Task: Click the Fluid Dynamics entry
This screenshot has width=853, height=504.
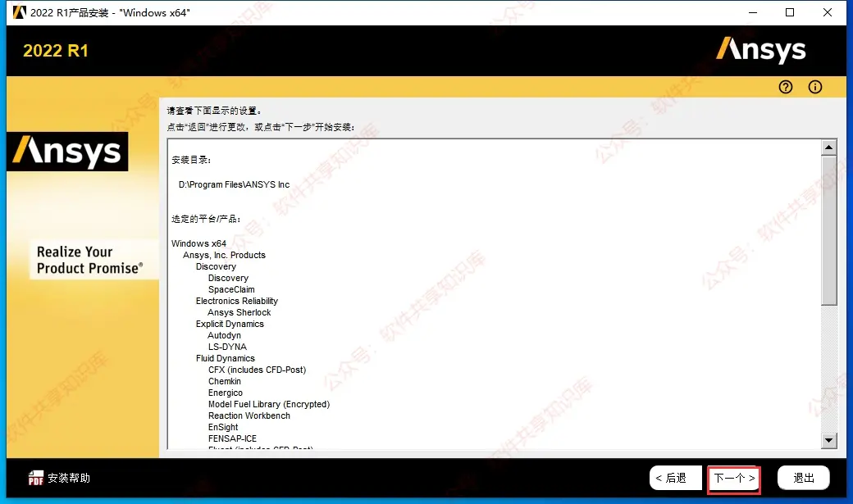Action: 226,358
